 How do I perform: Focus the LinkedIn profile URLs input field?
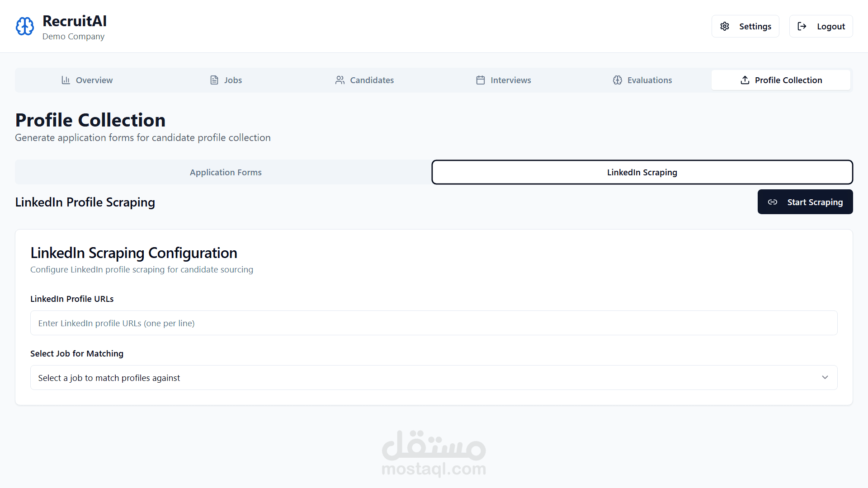(x=434, y=323)
